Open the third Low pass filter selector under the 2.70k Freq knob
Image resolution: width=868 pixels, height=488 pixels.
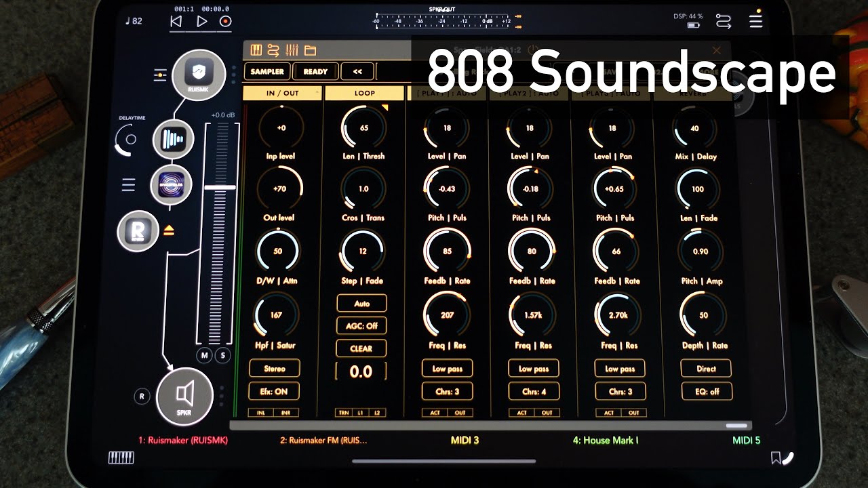click(x=620, y=369)
